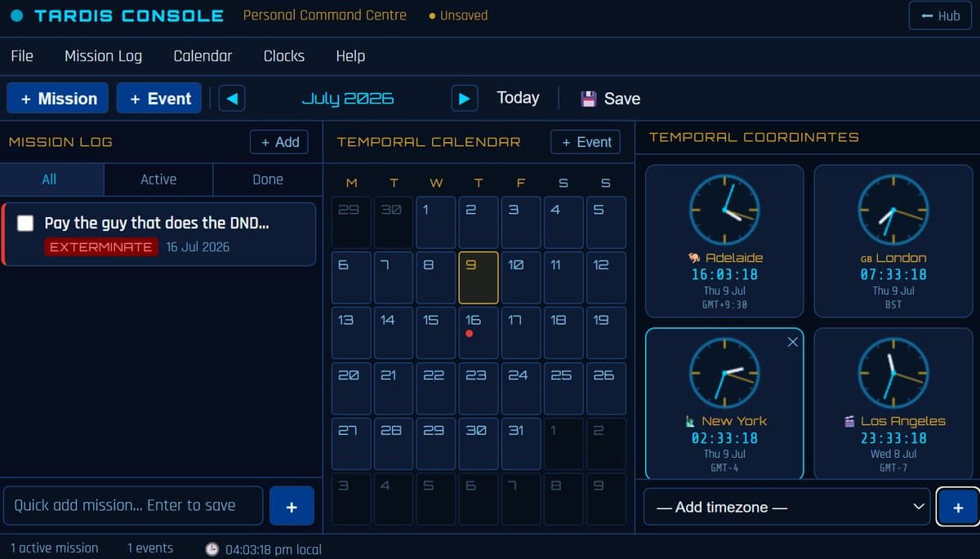Click the Los Angeles 23:33:18 digital time
Image resolution: width=980 pixels, height=559 pixels.
(893, 438)
